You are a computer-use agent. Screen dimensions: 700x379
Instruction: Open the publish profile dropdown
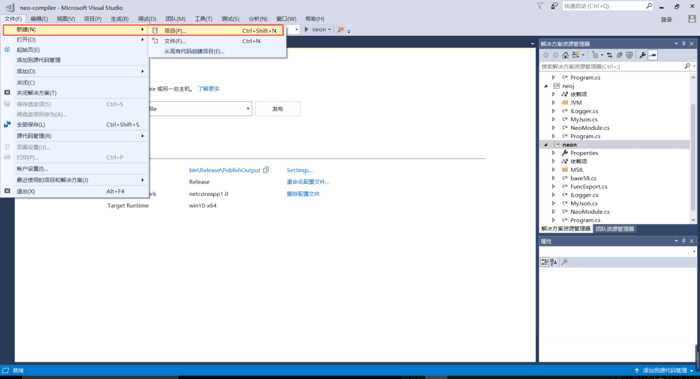click(248, 108)
